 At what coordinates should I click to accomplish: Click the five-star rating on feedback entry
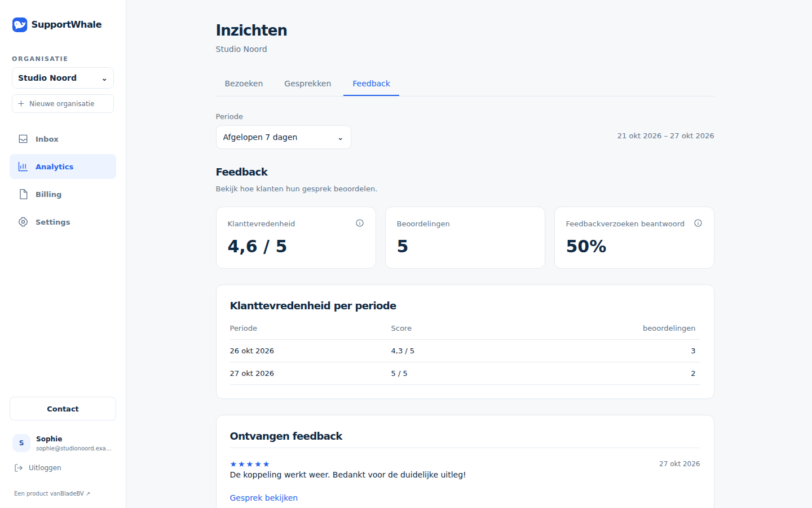click(250, 464)
